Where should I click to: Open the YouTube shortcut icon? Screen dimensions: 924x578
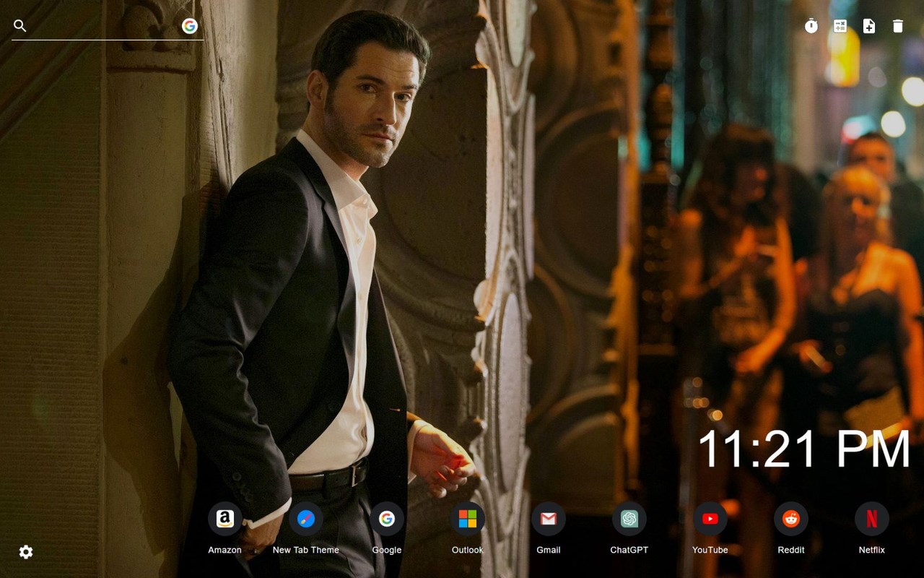click(x=710, y=519)
